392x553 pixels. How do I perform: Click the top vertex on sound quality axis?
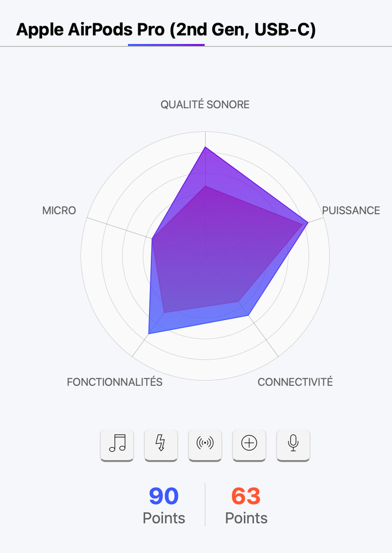point(205,147)
